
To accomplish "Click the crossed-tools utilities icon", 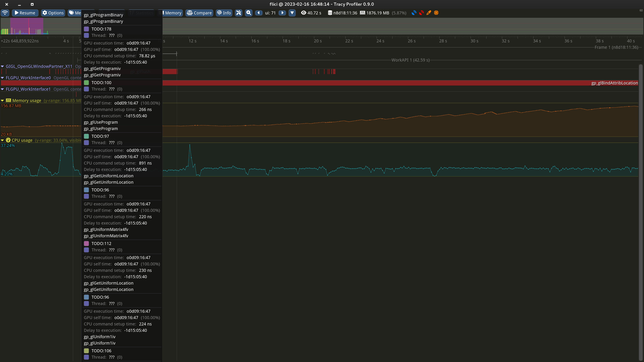I will pyautogui.click(x=239, y=13).
